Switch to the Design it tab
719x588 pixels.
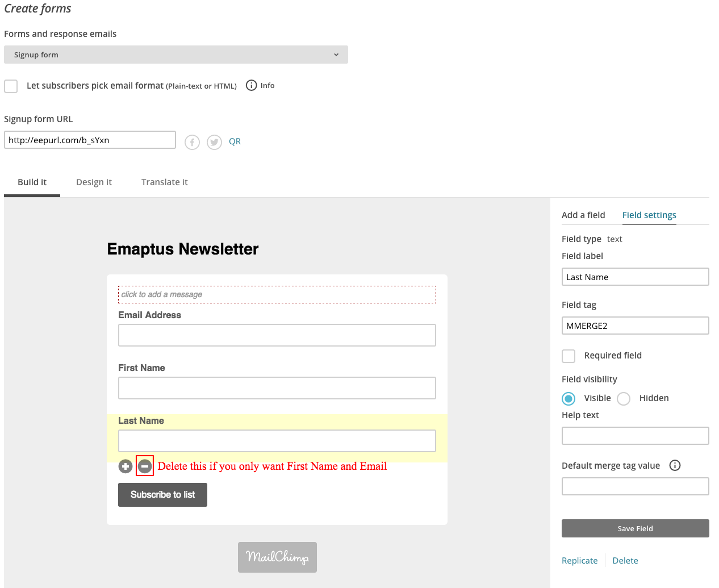point(94,182)
